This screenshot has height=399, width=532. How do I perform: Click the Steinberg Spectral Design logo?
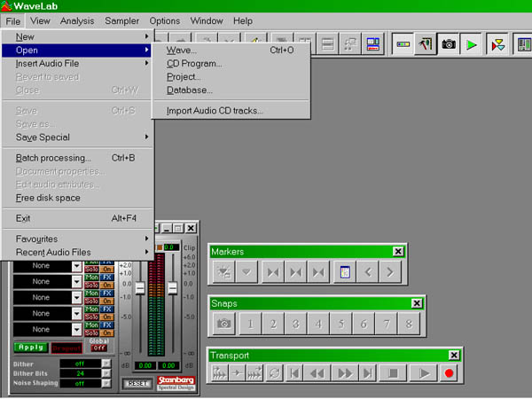tap(176, 383)
